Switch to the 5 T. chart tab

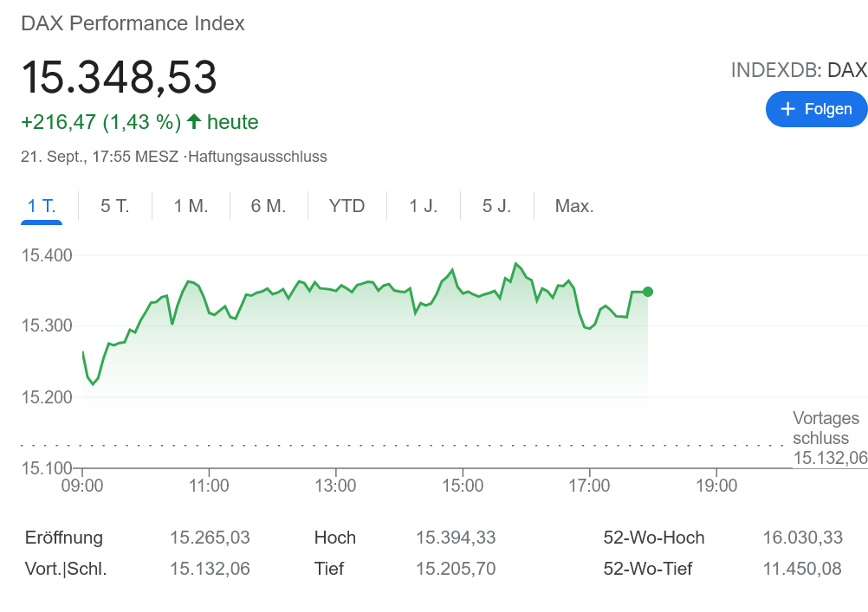pos(115,206)
